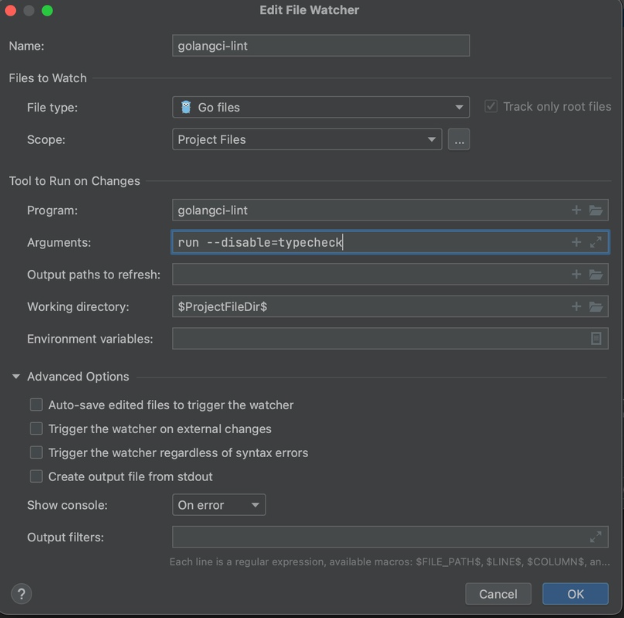The width and height of the screenshot is (624, 618).
Task: Expand the Output filters field
Action: pyautogui.click(x=596, y=537)
